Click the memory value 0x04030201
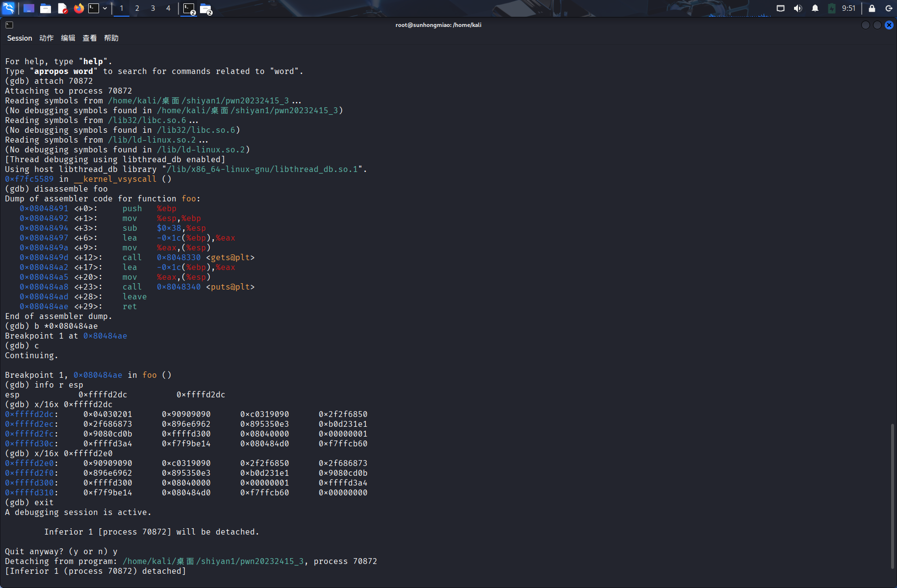 coord(108,414)
